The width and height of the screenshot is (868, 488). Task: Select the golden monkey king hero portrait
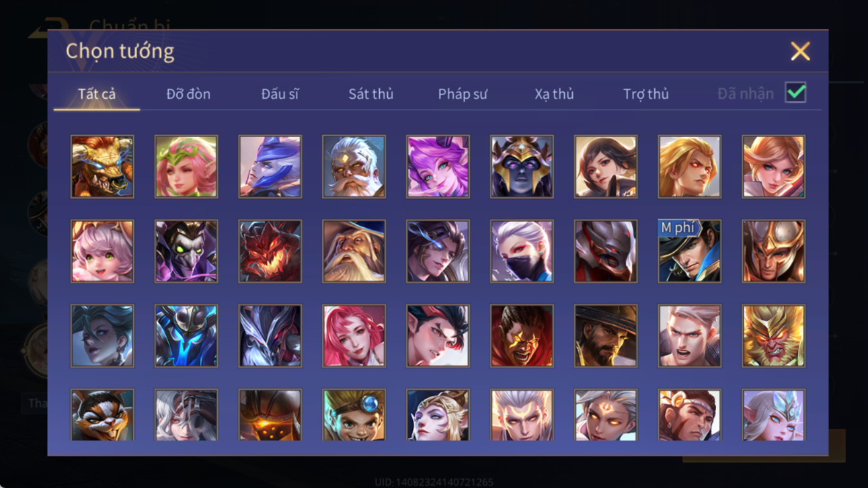[773, 336]
